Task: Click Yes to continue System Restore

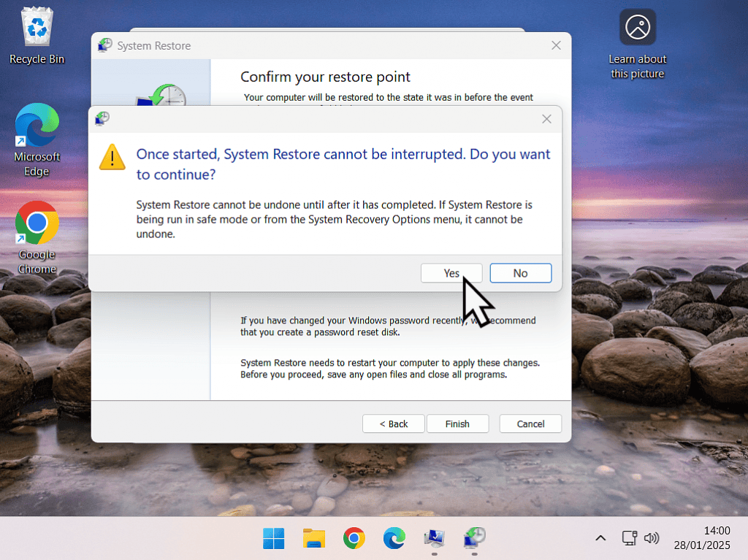Action: (451, 273)
